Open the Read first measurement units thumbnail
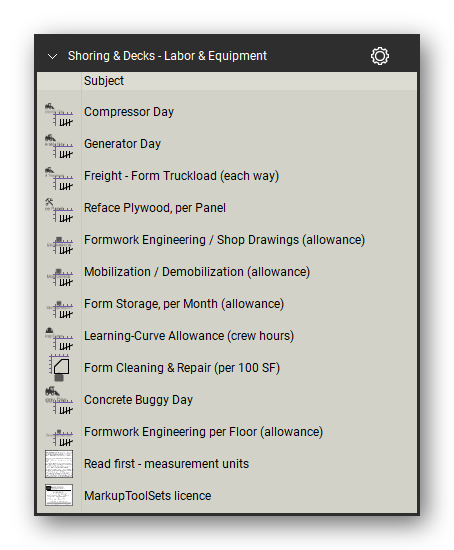The height and width of the screenshot is (550, 454). click(59, 464)
